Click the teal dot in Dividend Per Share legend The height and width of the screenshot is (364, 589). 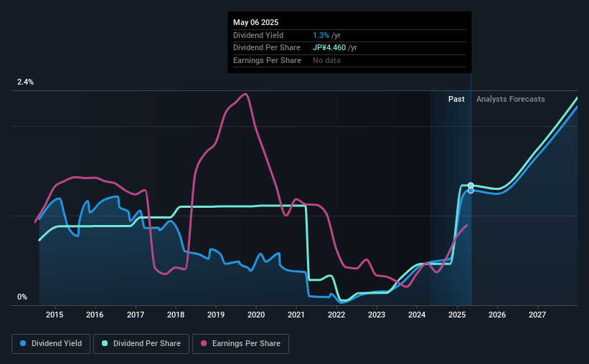[105, 343]
